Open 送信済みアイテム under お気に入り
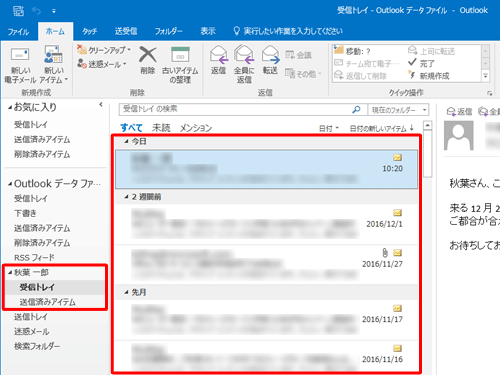Image resolution: width=500 pixels, height=375 pixels. (42, 139)
